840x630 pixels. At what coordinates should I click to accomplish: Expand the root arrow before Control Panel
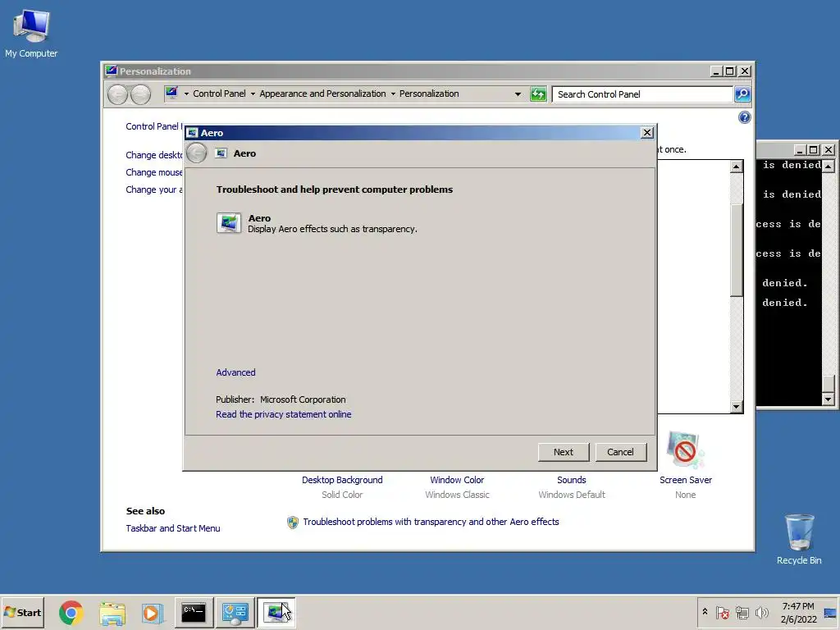[186, 94]
